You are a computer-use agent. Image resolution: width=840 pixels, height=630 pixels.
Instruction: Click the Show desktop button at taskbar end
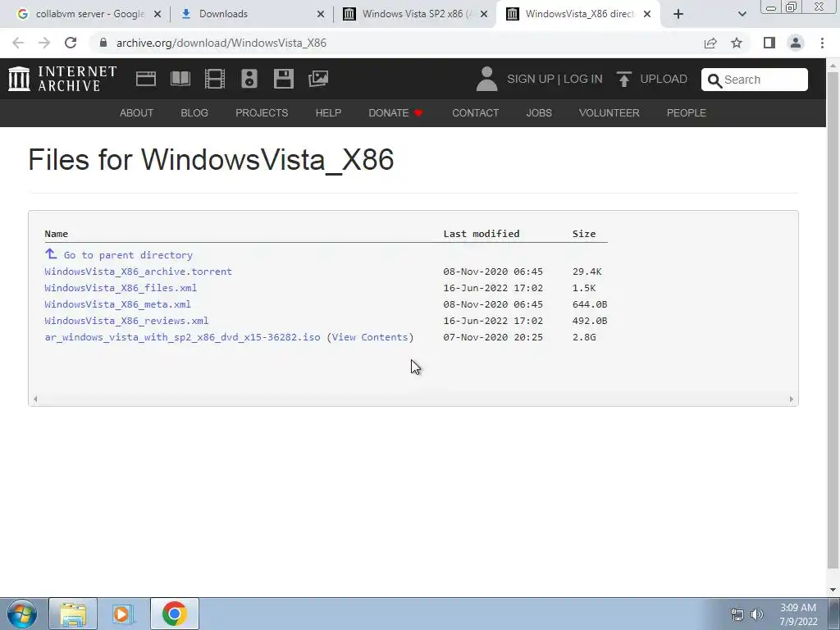834,614
